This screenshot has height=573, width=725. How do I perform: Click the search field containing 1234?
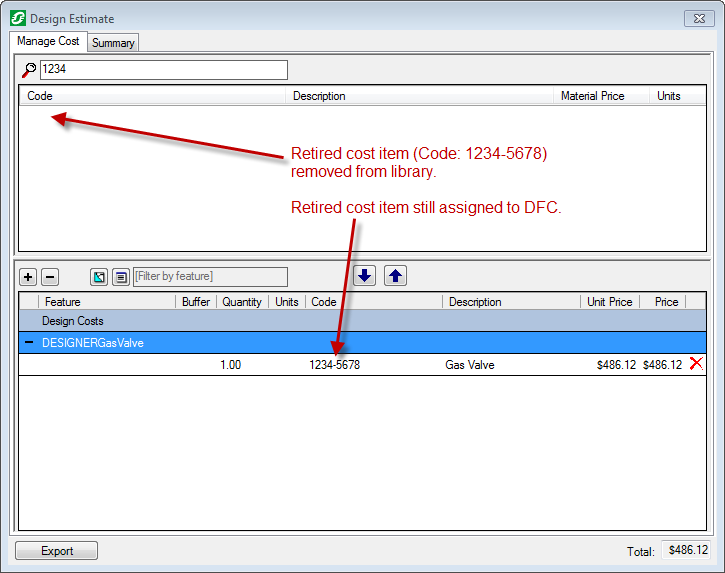coord(162,70)
